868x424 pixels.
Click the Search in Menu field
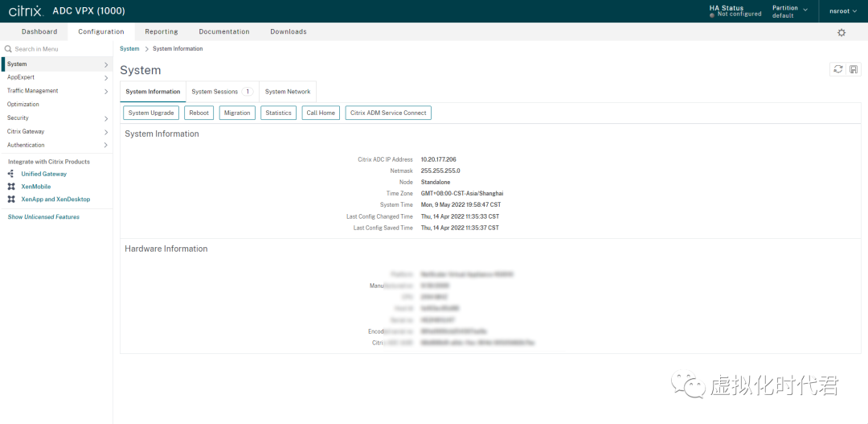coord(56,49)
